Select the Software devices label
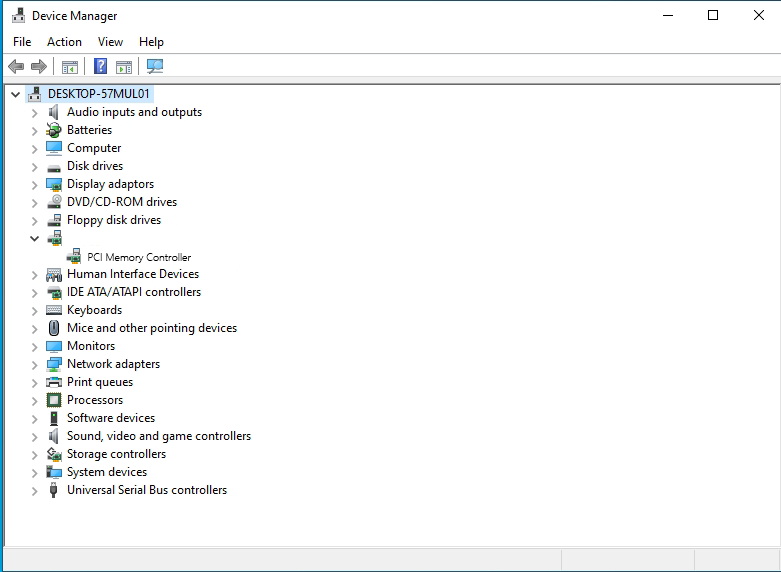The width and height of the screenshot is (781, 572). pyautogui.click(x=111, y=418)
